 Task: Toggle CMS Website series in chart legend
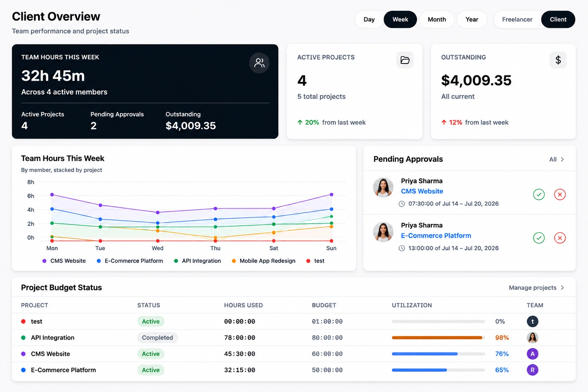click(x=64, y=261)
